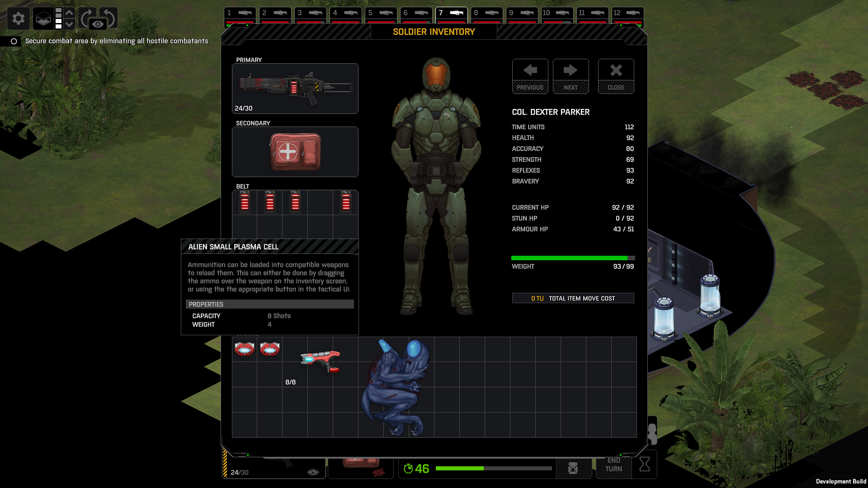Click the TIME UNITS stat row
This screenshot has width=868, height=488.
573,127
